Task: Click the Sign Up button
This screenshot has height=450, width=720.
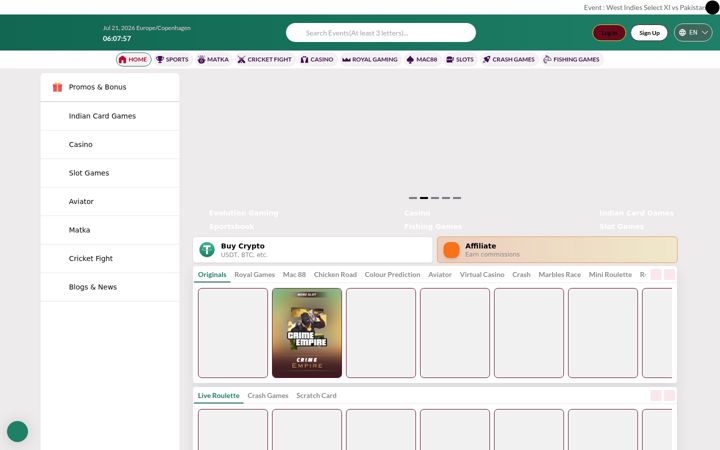Action: [649, 33]
